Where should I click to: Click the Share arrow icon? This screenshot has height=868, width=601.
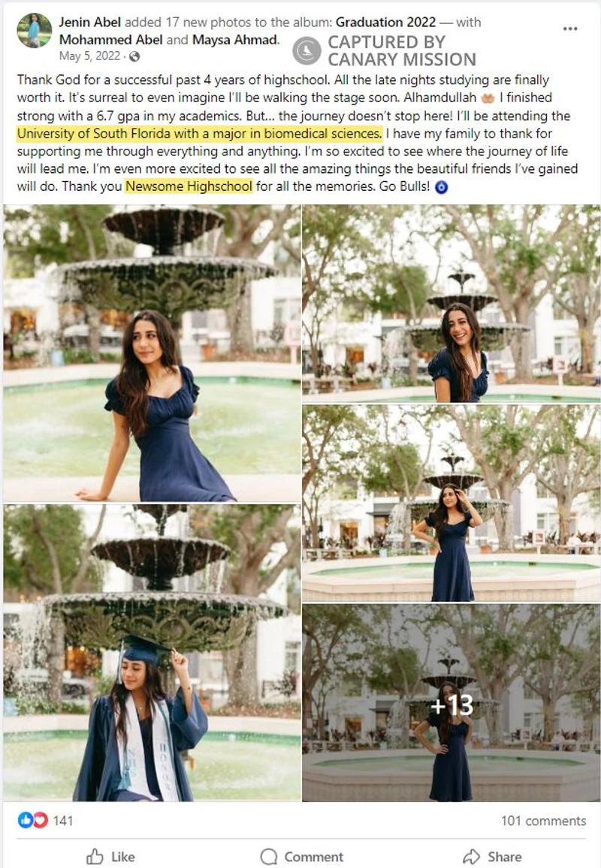[x=472, y=857]
